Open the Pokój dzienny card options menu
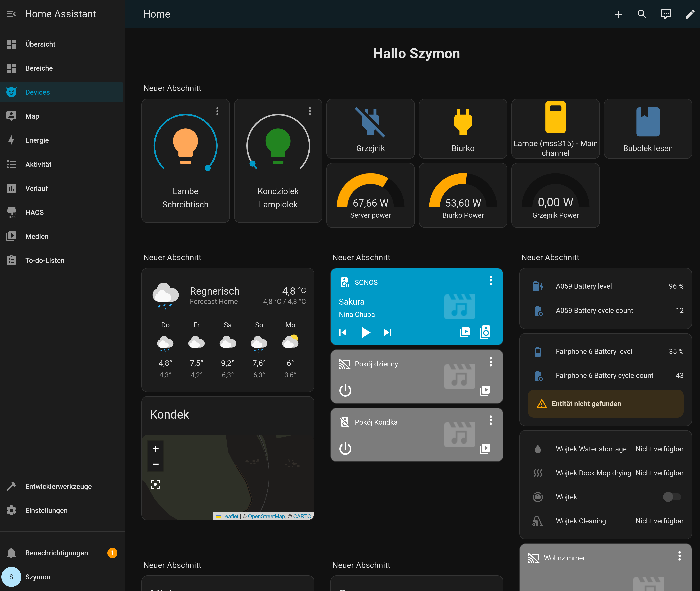This screenshot has width=700, height=591. [x=491, y=362]
